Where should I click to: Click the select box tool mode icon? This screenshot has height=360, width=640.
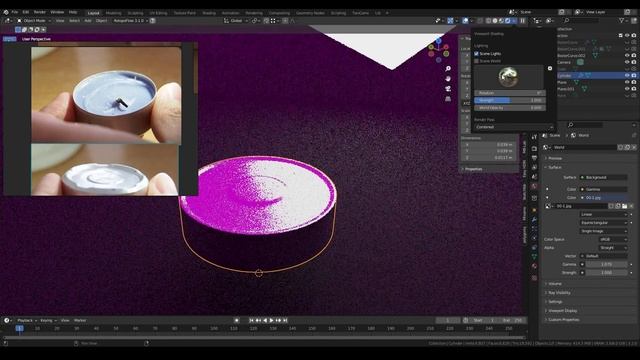point(18,29)
